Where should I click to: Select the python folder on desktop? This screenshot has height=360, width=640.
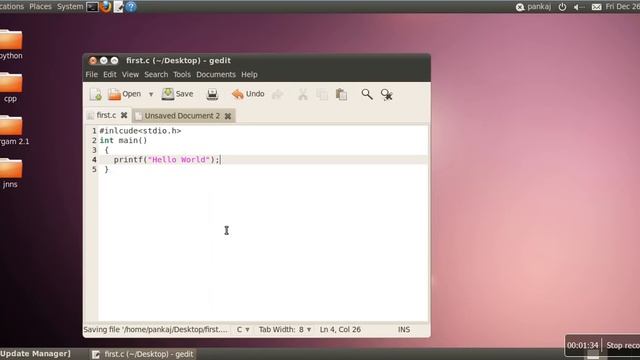[11, 44]
